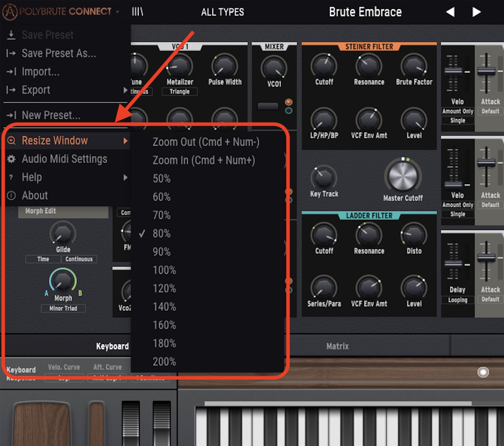This screenshot has width=504, height=446.
Task: Open the Morph Minor Triad dropdown
Action: pos(63,308)
